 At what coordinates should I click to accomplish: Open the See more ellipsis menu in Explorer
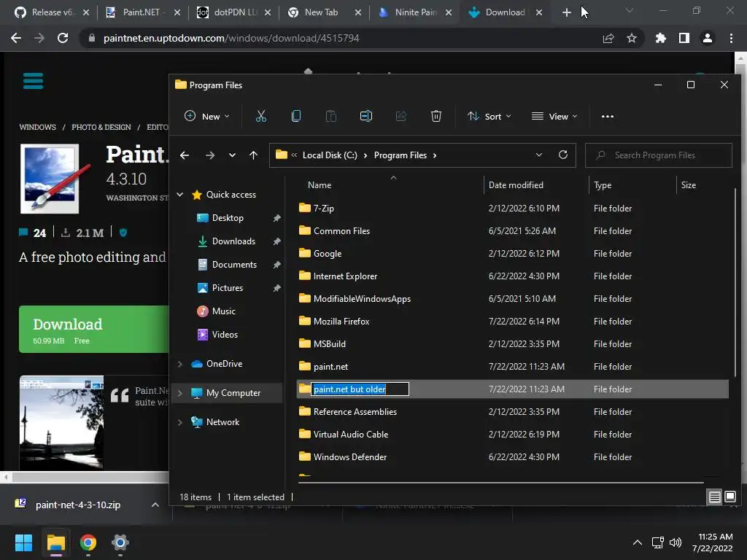pyautogui.click(x=608, y=116)
